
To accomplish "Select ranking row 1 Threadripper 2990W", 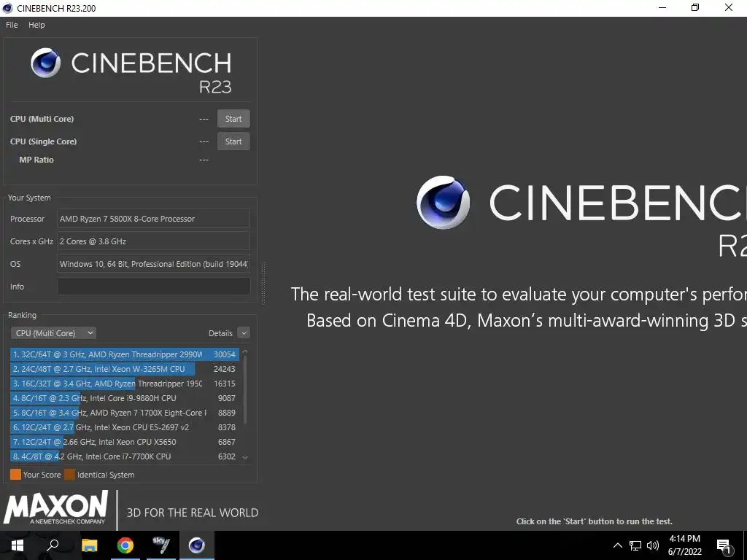I will click(124, 354).
